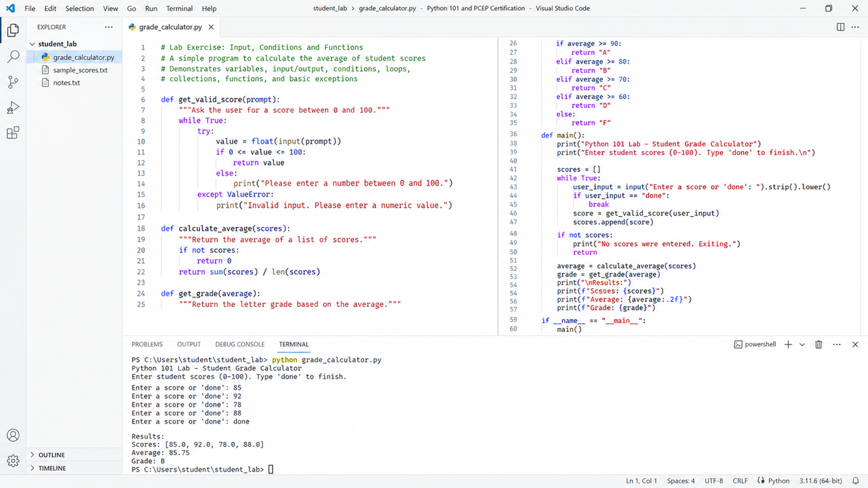
Task: Open editor more actions ellipsis
Action: [855, 27]
